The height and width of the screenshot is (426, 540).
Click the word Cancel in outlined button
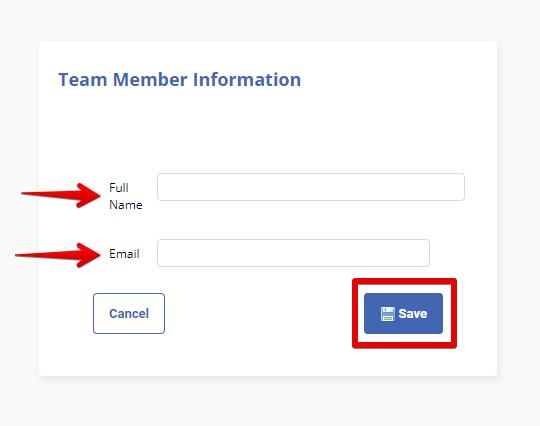point(129,313)
